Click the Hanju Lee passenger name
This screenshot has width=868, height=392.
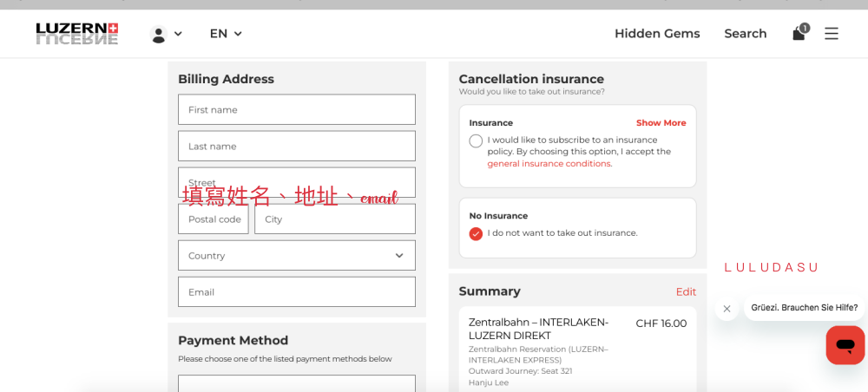[x=488, y=382]
